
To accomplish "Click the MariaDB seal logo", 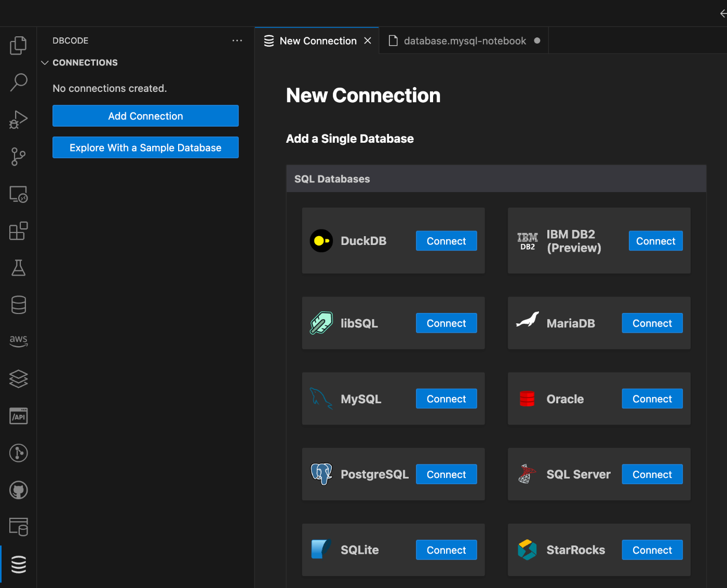I will 528,320.
